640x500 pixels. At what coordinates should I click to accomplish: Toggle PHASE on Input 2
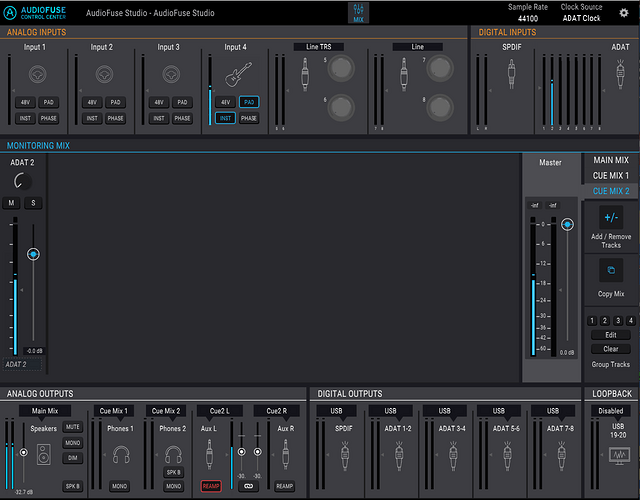point(116,118)
